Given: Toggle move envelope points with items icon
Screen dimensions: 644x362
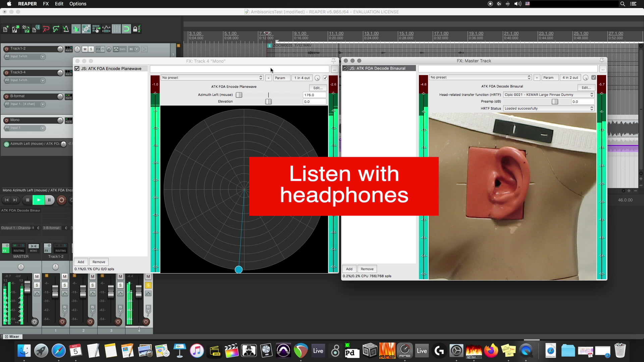Looking at the screenshot, I should click(x=106, y=29).
